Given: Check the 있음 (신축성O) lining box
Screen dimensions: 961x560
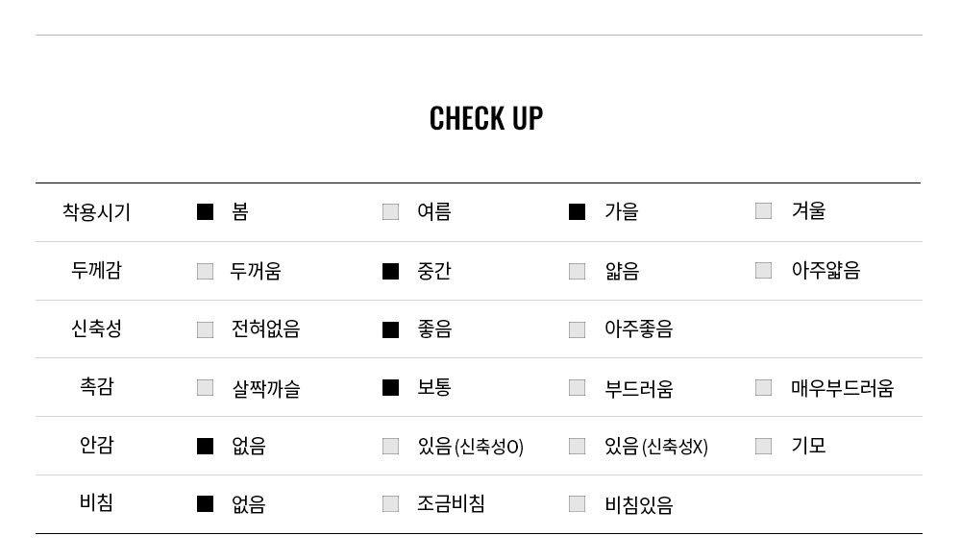Looking at the screenshot, I should tap(390, 447).
